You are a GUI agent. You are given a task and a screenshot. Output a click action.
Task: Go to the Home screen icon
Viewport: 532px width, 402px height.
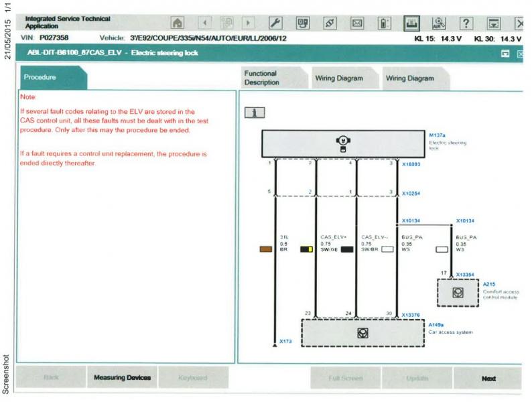(178, 23)
